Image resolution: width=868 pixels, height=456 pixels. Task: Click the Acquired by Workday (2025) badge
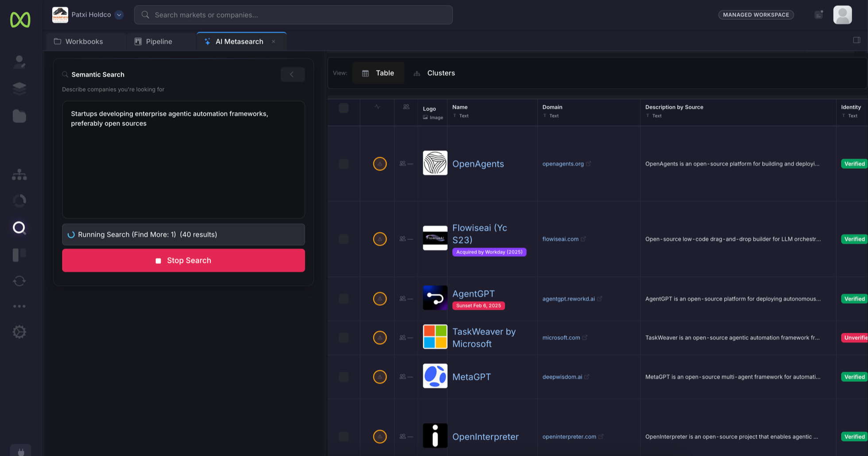point(489,252)
